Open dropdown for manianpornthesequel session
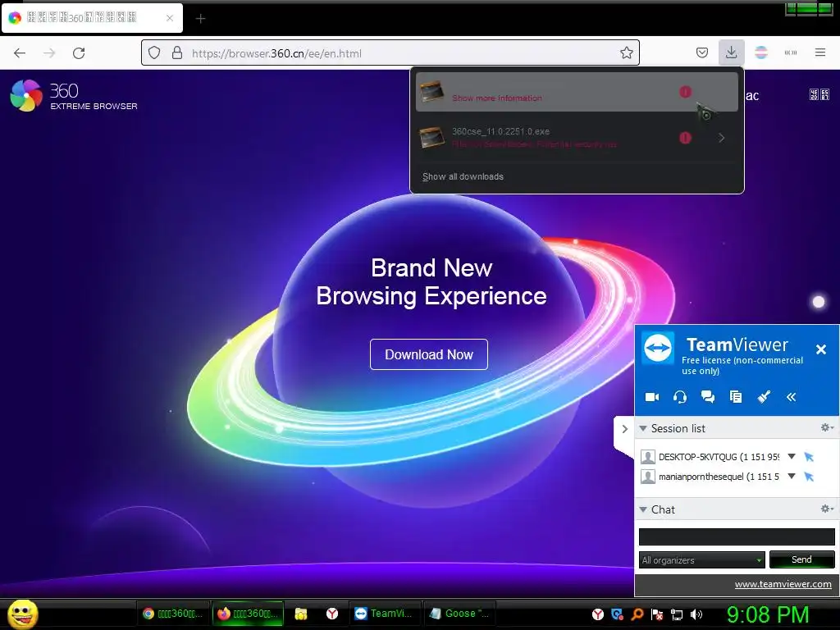The width and height of the screenshot is (840, 630). tap(792, 477)
